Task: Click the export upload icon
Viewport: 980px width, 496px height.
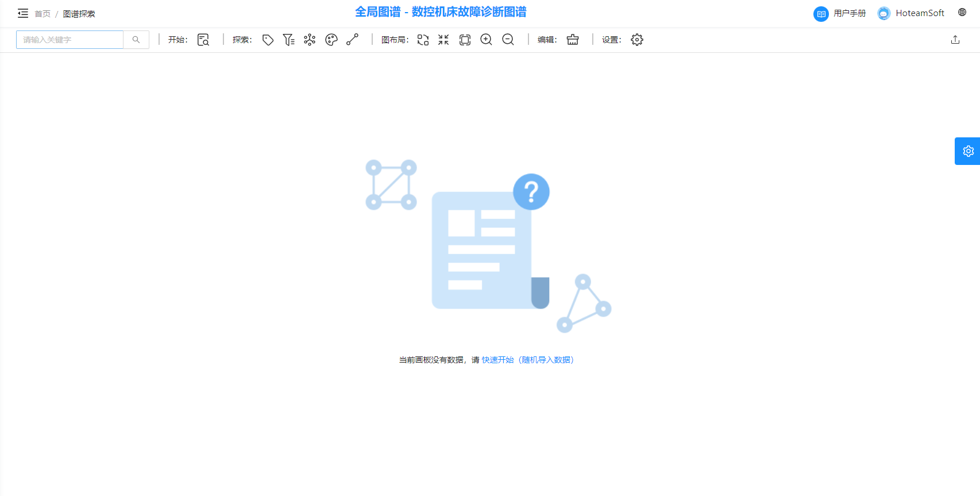Action: tap(955, 40)
